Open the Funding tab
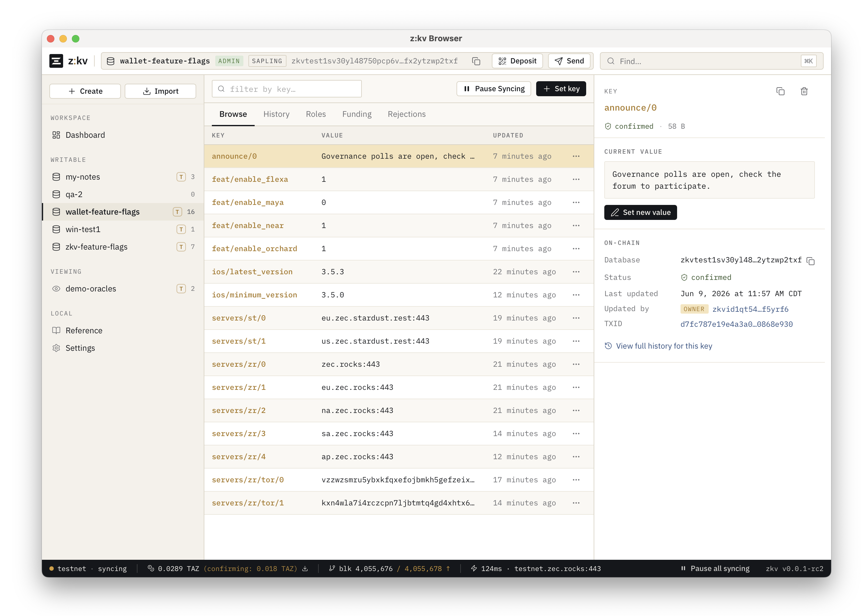868x616 pixels. [x=357, y=114]
